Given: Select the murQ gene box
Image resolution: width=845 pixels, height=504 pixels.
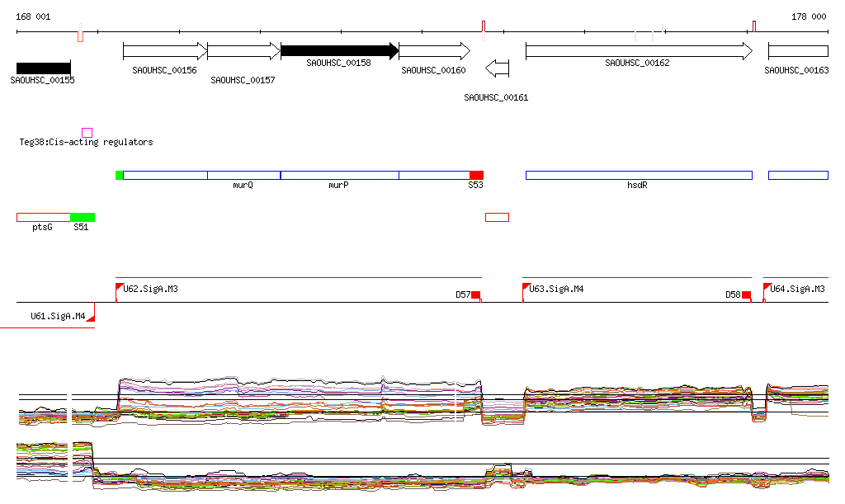Looking at the screenshot, I should [243, 175].
